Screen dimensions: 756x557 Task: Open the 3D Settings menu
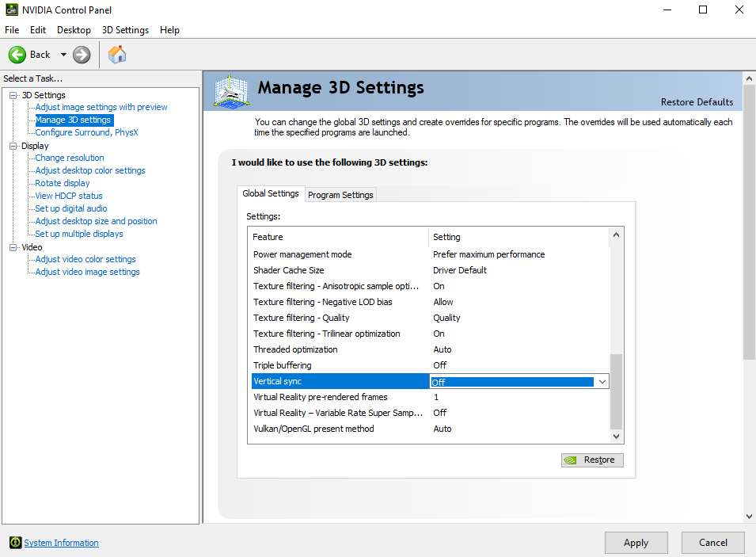point(125,30)
